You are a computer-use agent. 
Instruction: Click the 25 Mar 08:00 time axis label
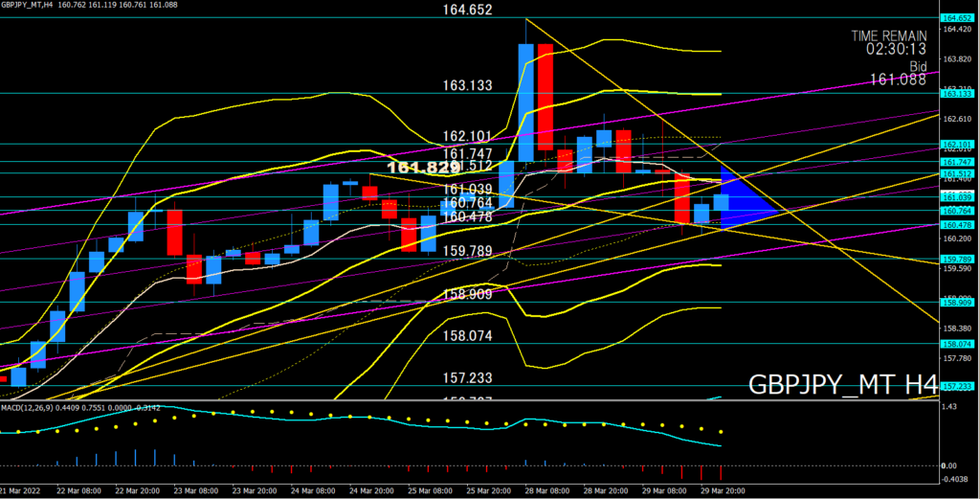[428, 491]
